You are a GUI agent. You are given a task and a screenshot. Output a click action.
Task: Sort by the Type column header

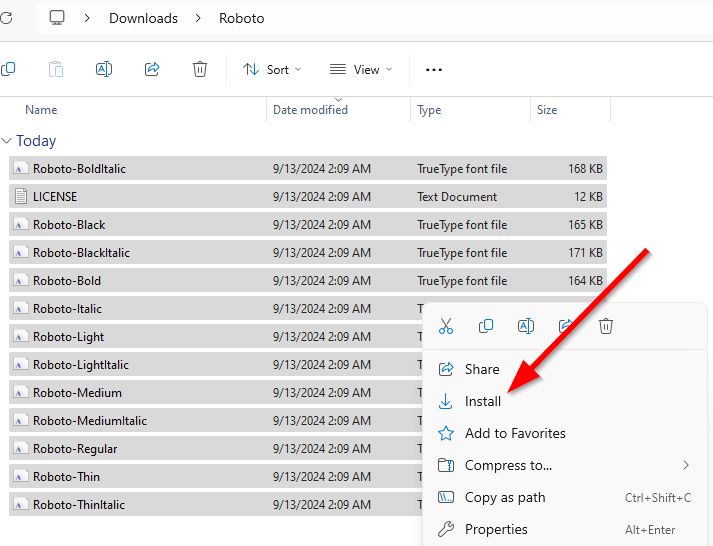(429, 110)
